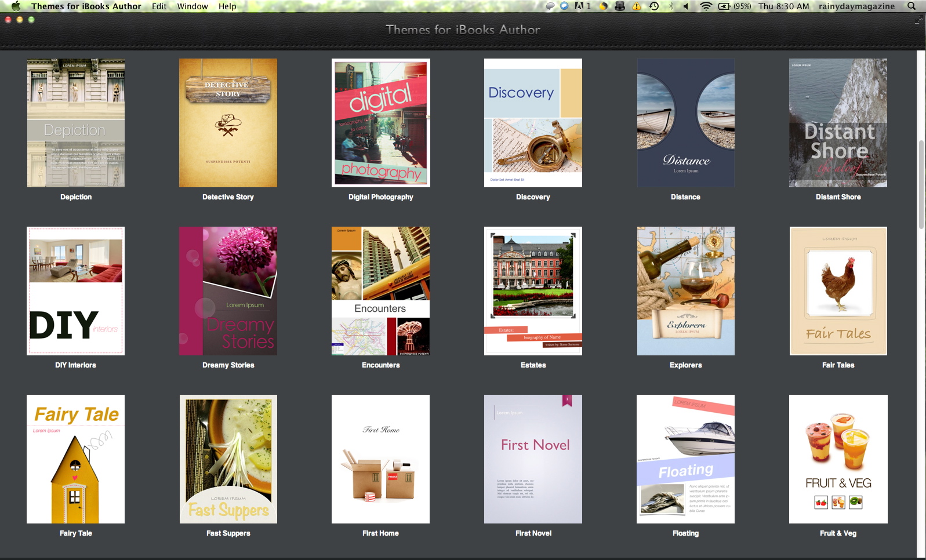This screenshot has height=560, width=926.
Task: Open the volume control in menu bar
Action: (687, 6)
